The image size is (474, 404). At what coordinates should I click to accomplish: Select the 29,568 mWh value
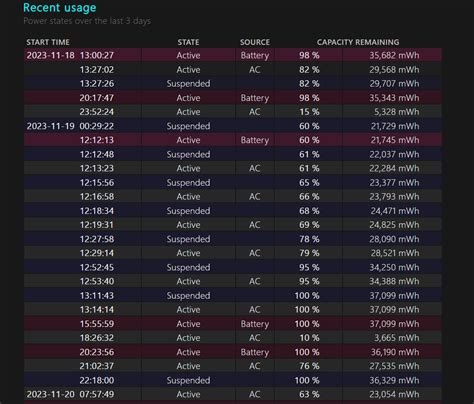coord(394,70)
